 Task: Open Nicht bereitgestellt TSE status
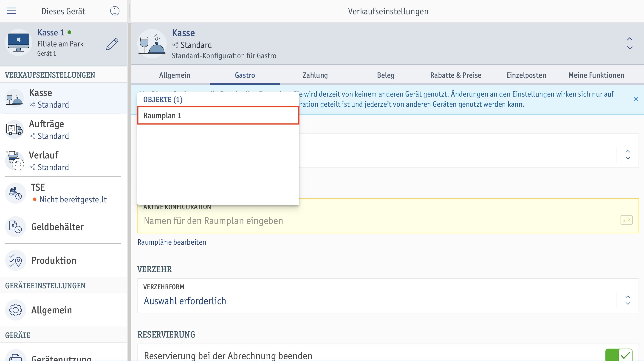73,200
